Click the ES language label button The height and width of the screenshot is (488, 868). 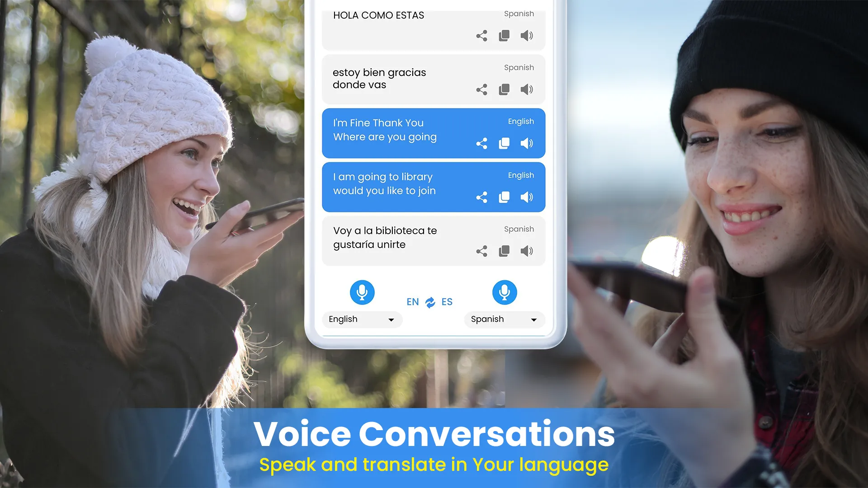coord(447,301)
